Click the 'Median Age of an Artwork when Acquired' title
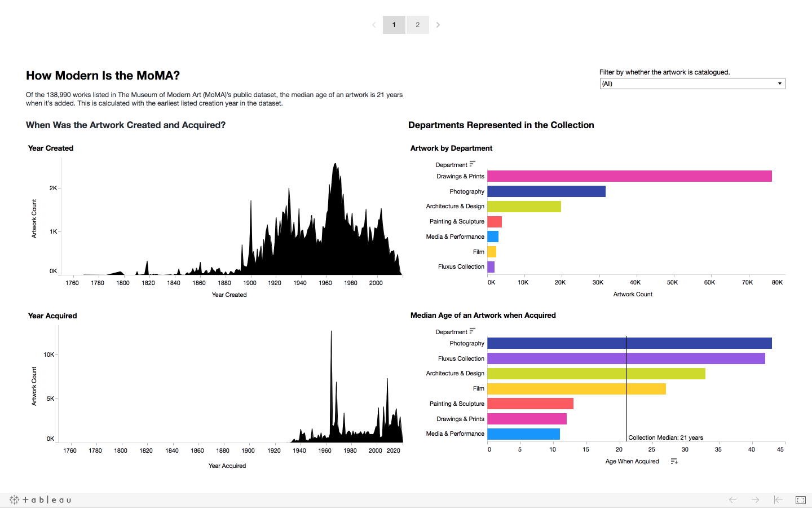This screenshot has height=508, width=812. pos(483,316)
